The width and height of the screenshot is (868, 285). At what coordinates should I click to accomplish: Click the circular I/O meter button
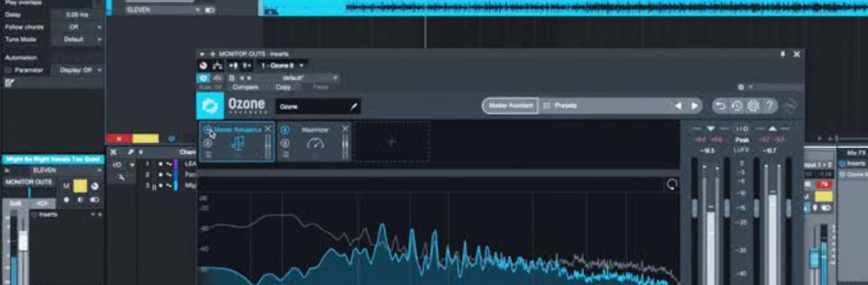click(x=742, y=129)
